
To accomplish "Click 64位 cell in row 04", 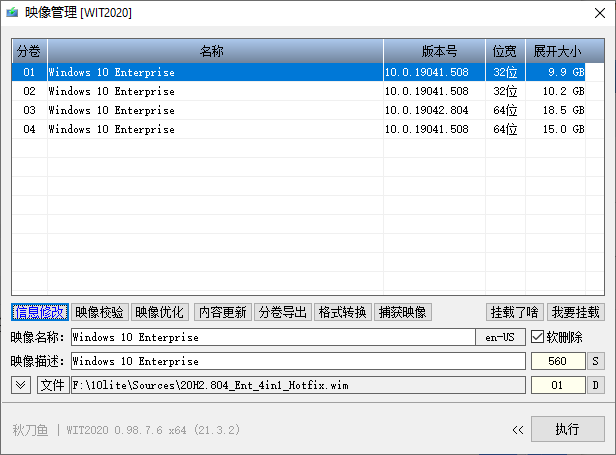I will click(x=506, y=129).
